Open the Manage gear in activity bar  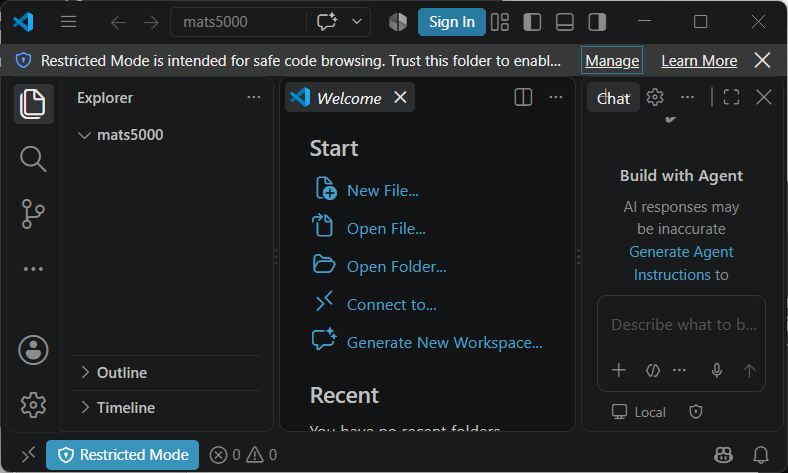(33, 405)
